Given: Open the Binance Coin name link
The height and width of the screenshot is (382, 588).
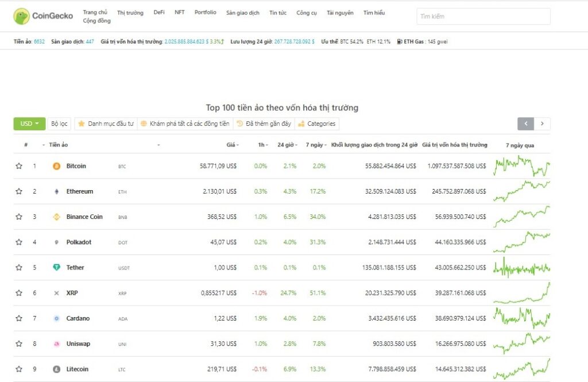Looking at the screenshot, I should [x=84, y=217].
